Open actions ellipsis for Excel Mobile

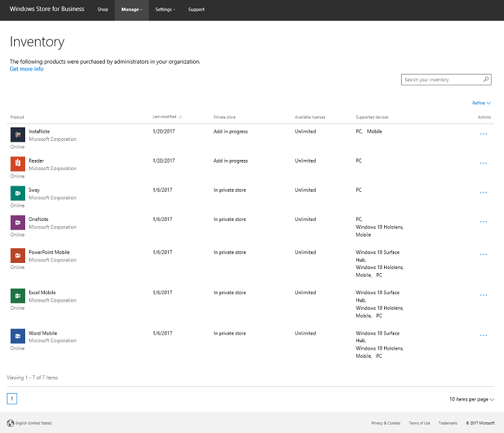484,295
